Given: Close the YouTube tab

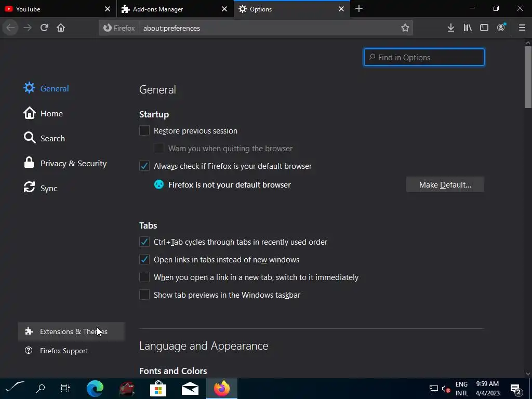Looking at the screenshot, I should click(107, 9).
